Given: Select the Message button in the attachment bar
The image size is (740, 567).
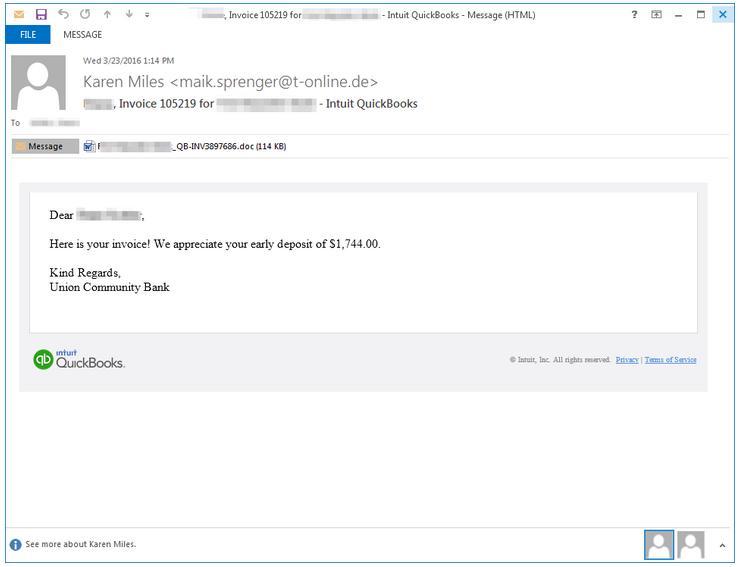Looking at the screenshot, I should [39, 146].
